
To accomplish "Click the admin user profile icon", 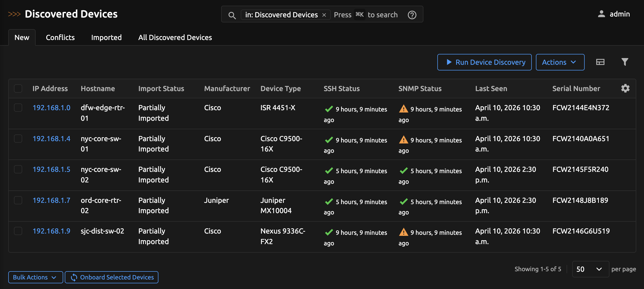I will click(x=601, y=14).
